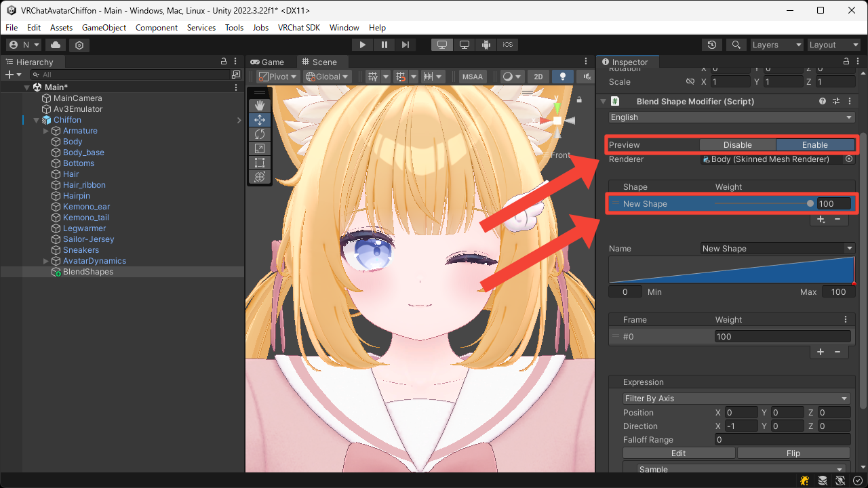Click the Edit button under Expression
868x488 pixels.
click(678, 453)
